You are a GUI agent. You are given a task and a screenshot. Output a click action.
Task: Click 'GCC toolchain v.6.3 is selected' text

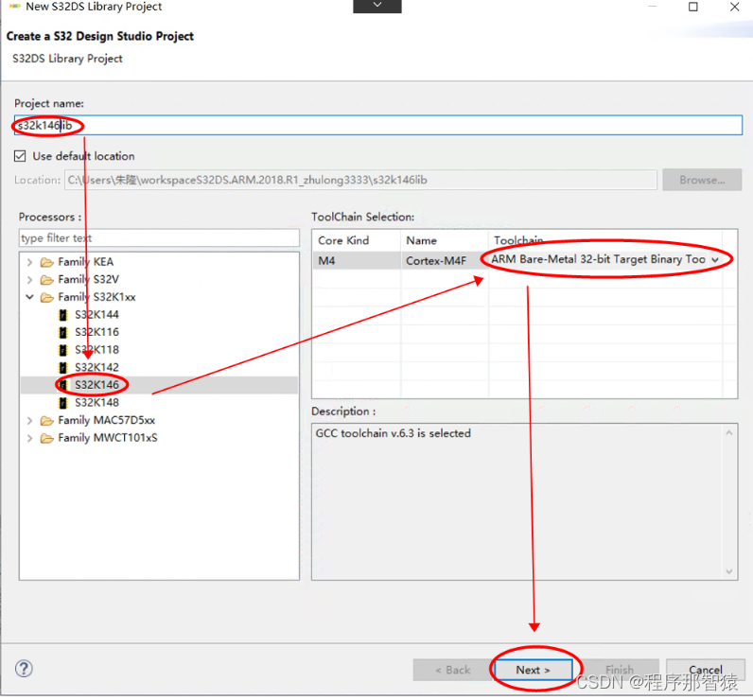pos(393,433)
